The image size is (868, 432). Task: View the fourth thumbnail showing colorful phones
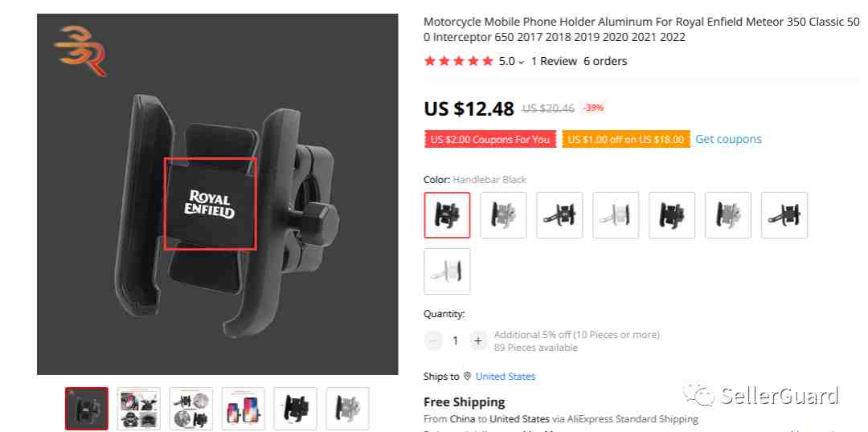point(243,409)
